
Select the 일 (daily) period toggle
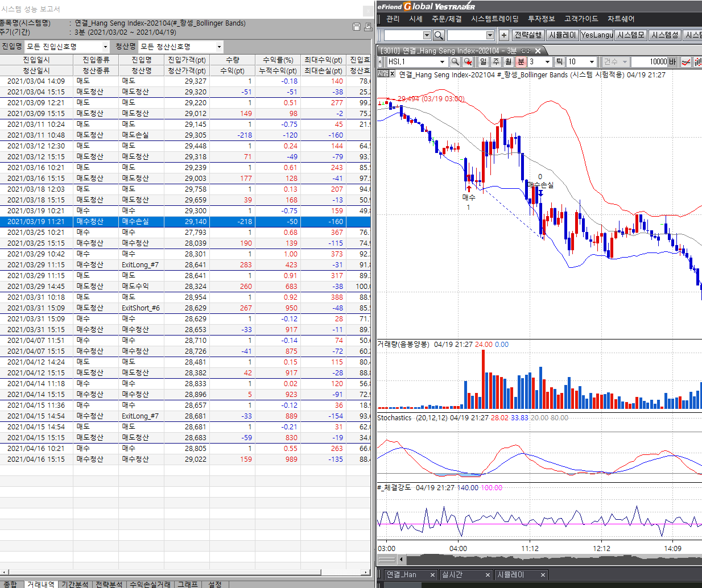coord(483,61)
